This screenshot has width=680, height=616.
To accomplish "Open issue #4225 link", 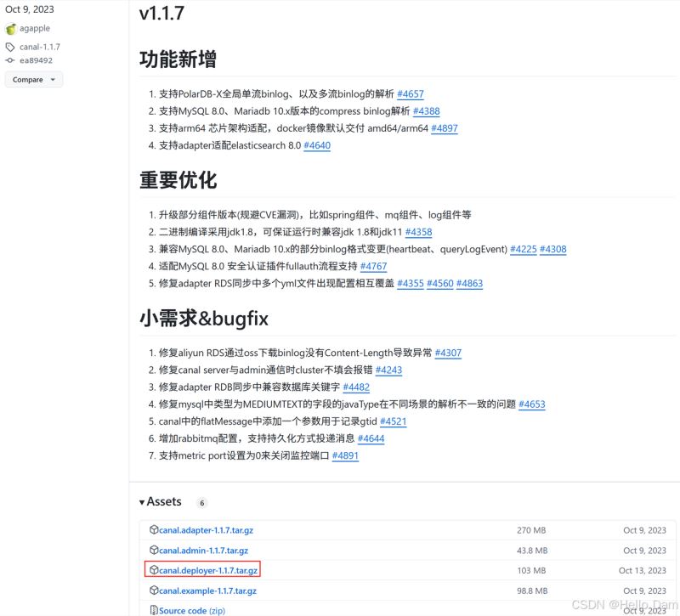I will [x=524, y=249].
